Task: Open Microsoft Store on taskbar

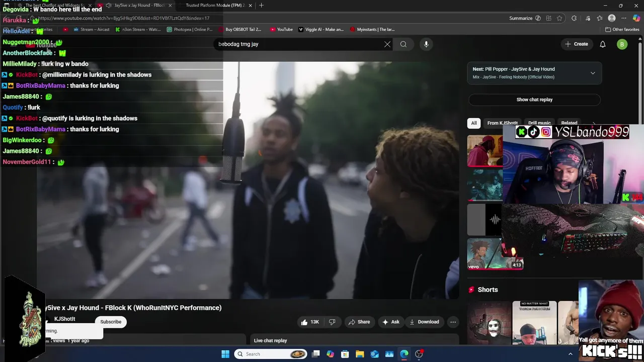Action: point(345,354)
